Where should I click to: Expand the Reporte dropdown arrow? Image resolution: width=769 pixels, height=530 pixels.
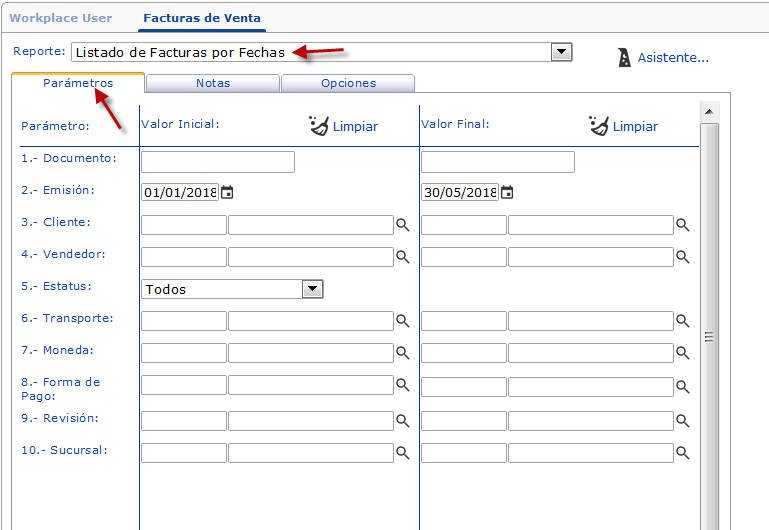pyautogui.click(x=562, y=51)
